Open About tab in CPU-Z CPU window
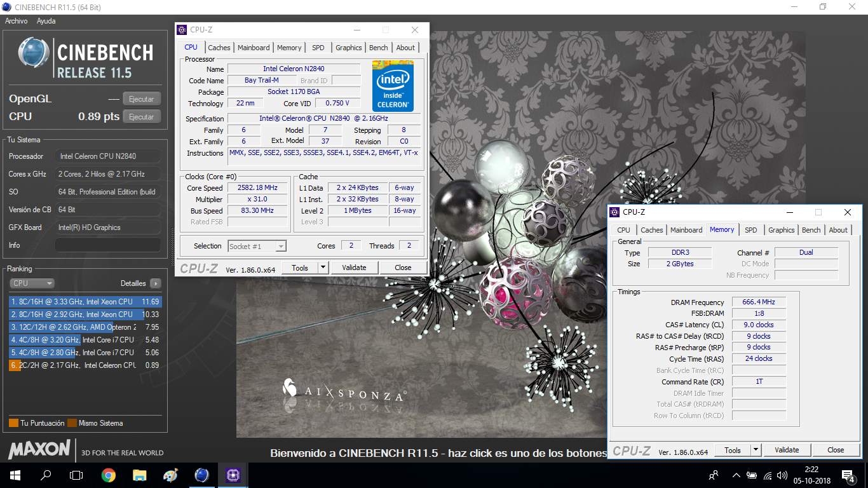Viewport: 868px width, 488px height. 405,48
